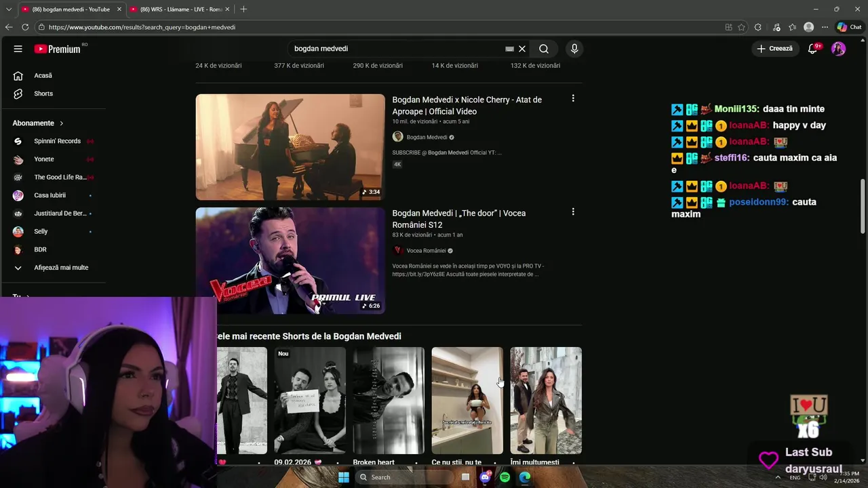The width and height of the screenshot is (868, 488).
Task: Open the YouTube hamburger guide menu
Action: click(18, 49)
